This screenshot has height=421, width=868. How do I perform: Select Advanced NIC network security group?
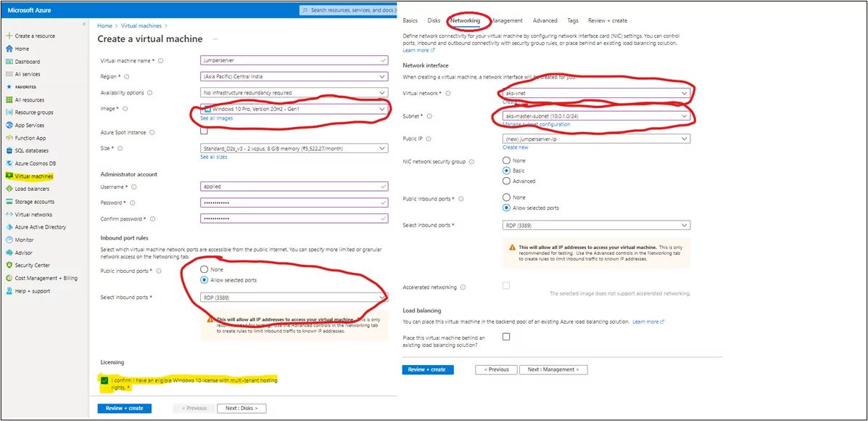(506, 181)
